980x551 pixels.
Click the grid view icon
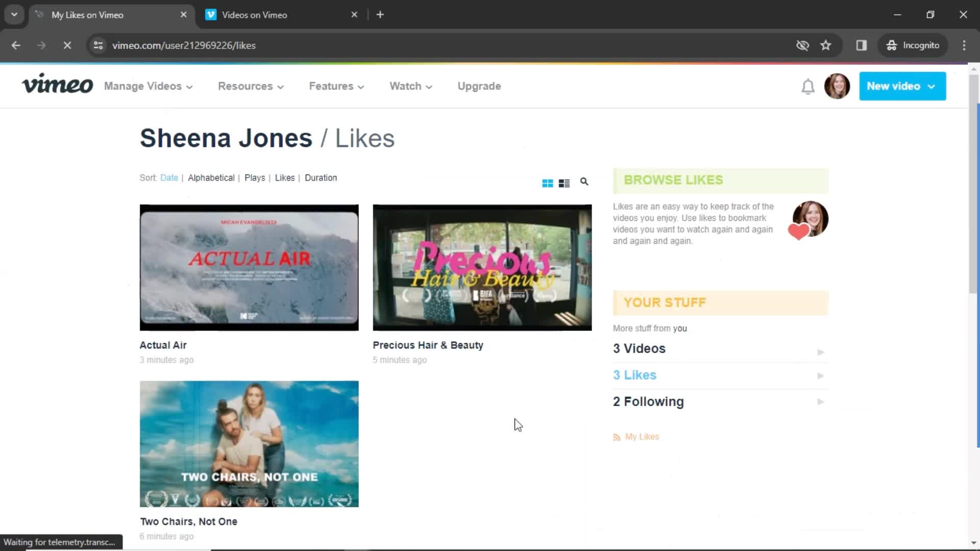547,183
